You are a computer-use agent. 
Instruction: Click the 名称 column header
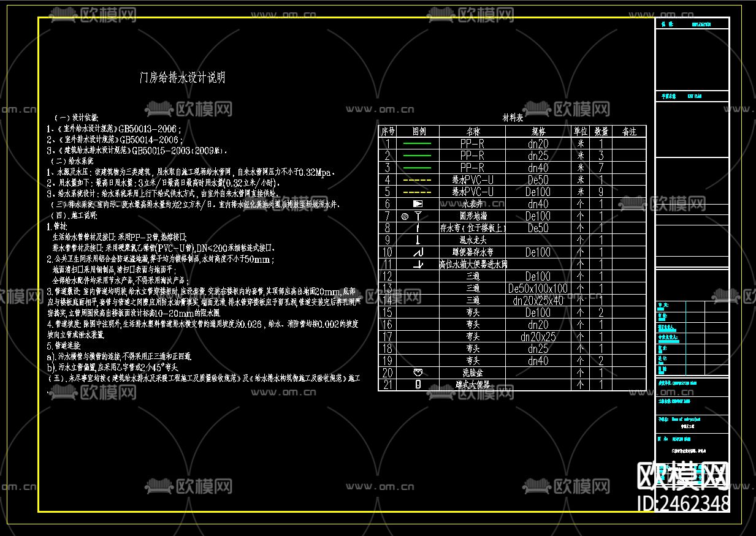coord(472,132)
